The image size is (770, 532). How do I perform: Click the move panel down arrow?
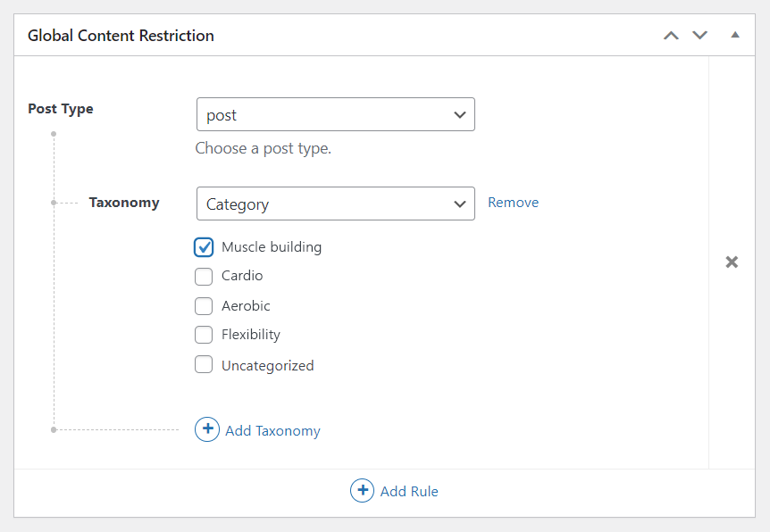[700, 36]
